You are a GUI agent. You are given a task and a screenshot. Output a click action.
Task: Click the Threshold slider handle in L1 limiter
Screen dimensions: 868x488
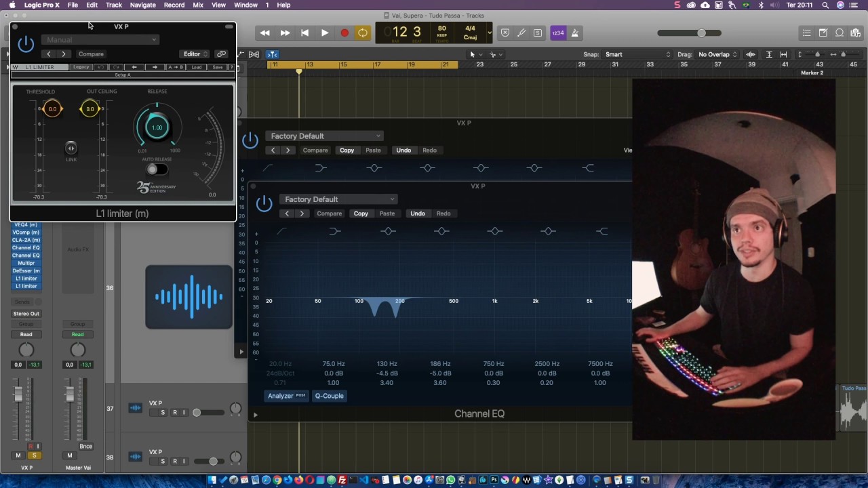[52, 109]
